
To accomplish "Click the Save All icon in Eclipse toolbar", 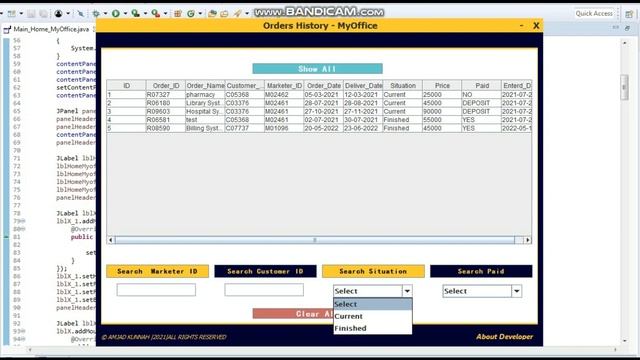I will pos(43,13).
